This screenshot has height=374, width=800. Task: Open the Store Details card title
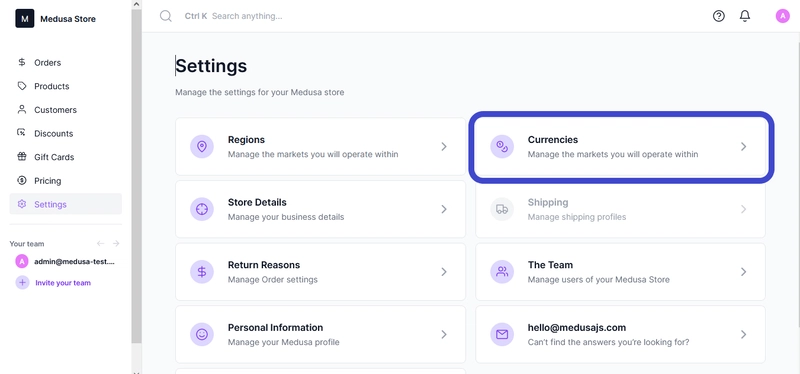point(257,202)
